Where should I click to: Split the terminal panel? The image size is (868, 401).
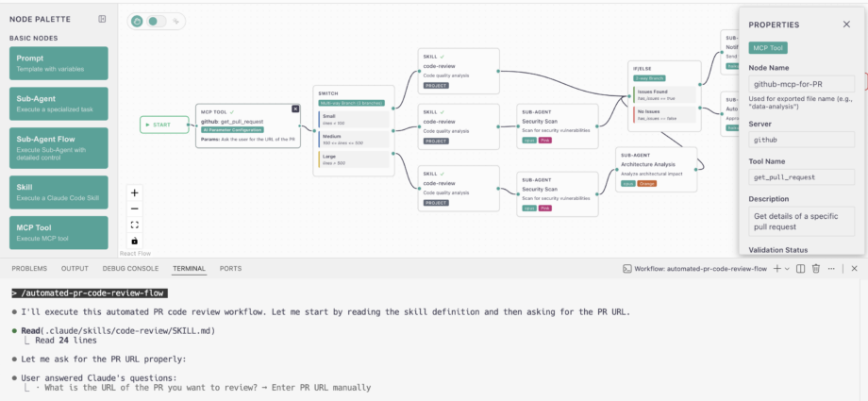tap(800, 269)
